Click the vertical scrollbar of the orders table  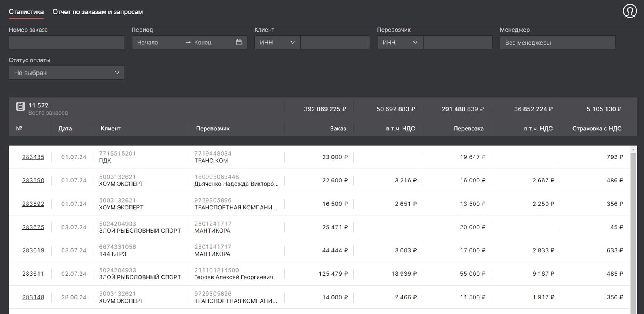pyautogui.click(x=633, y=233)
